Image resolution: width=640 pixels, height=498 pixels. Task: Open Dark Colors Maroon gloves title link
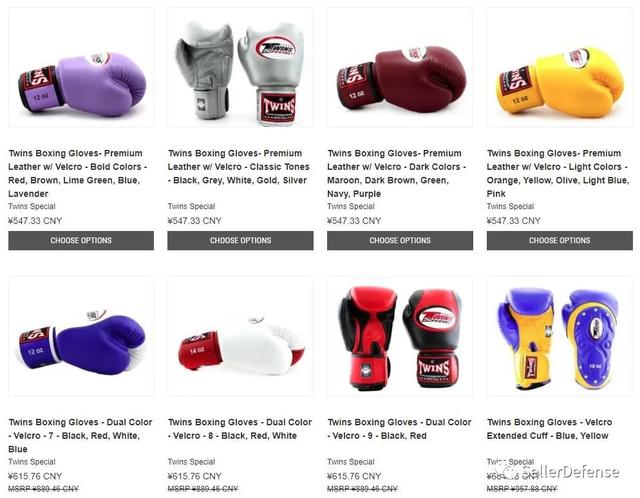pos(396,173)
